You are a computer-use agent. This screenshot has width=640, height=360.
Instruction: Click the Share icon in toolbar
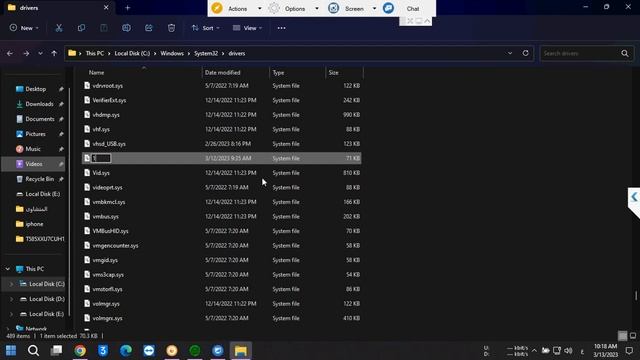[149, 28]
